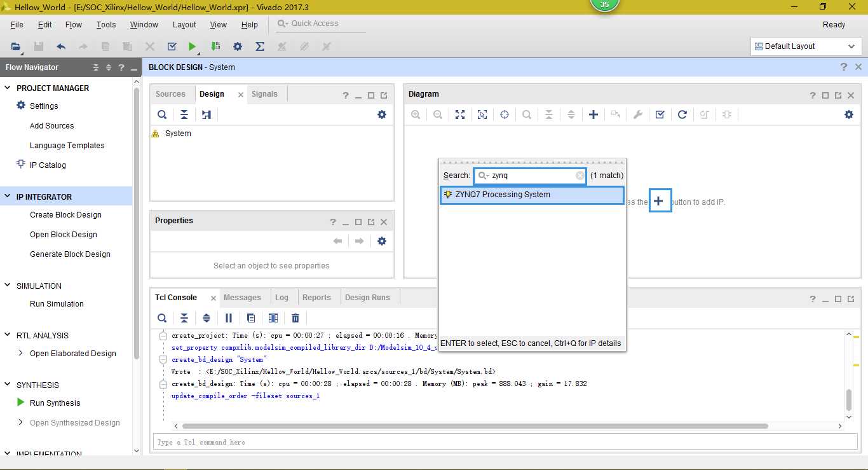868x470 pixels.
Task: Click the IP search input field
Action: [x=530, y=176]
